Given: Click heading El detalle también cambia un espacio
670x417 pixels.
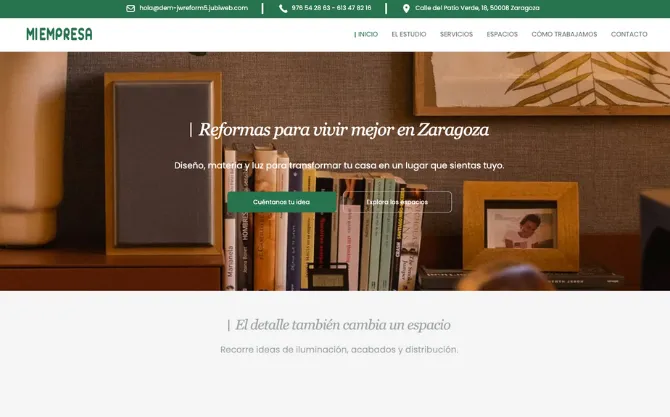Looking at the screenshot, I should pyautogui.click(x=339, y=325).
